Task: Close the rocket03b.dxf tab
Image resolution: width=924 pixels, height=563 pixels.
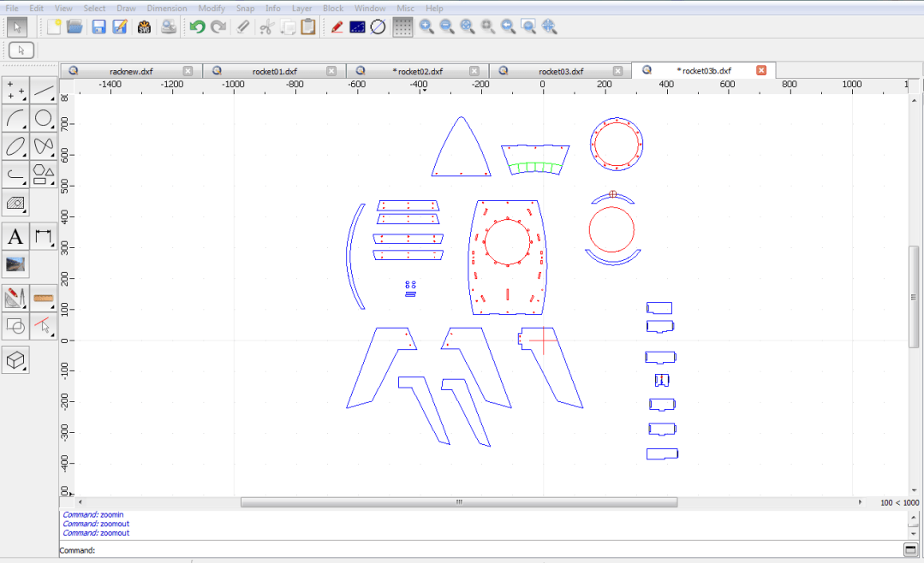Action: tap(761, 71)
